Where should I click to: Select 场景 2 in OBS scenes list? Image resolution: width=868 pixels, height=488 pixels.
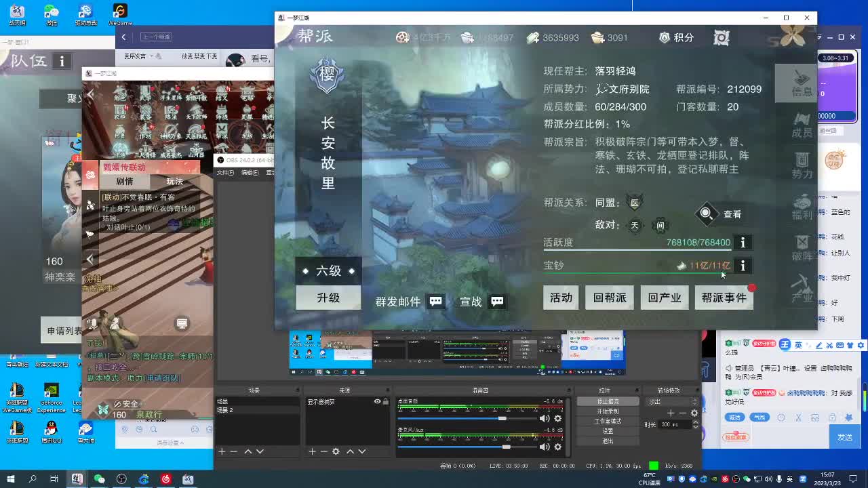click(258, 410)
